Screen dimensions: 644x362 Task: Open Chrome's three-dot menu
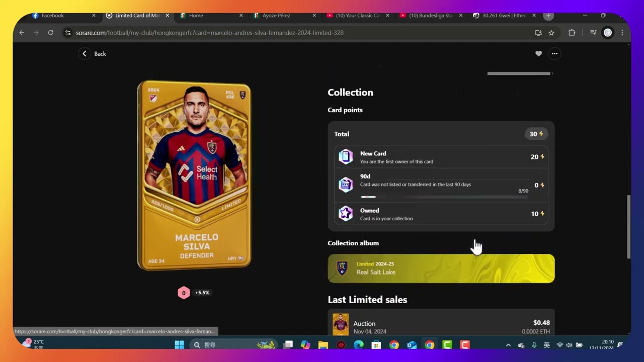coord(622,33)
